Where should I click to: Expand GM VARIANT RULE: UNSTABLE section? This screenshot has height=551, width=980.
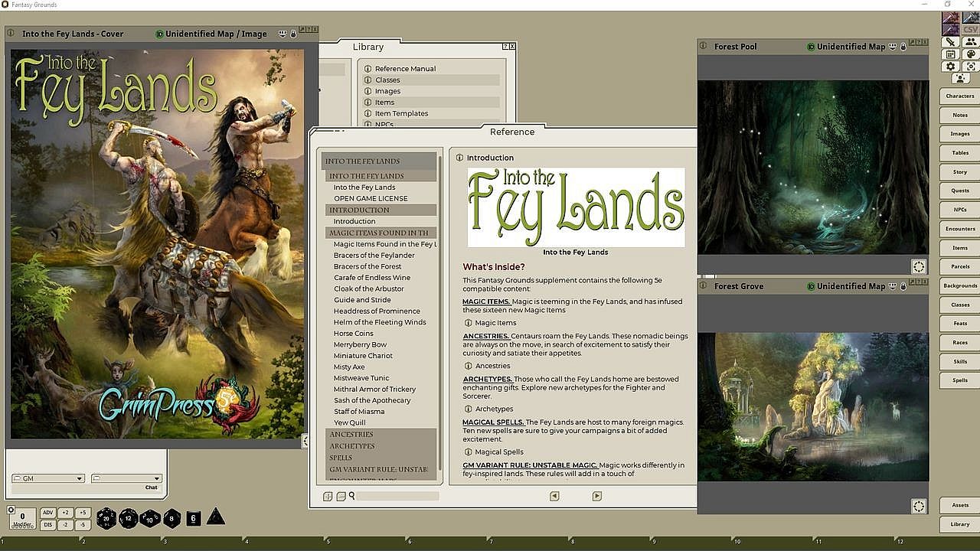point(381,469)
